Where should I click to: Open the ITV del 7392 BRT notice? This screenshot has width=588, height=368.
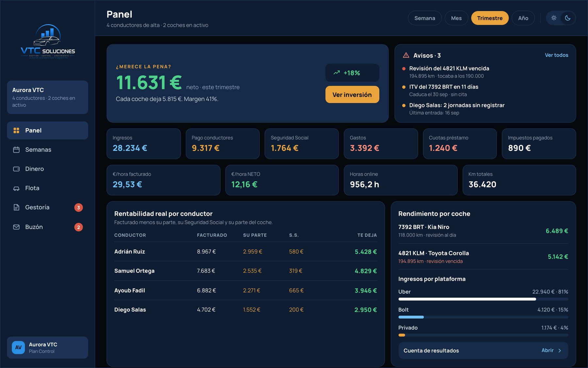[485, 90]
